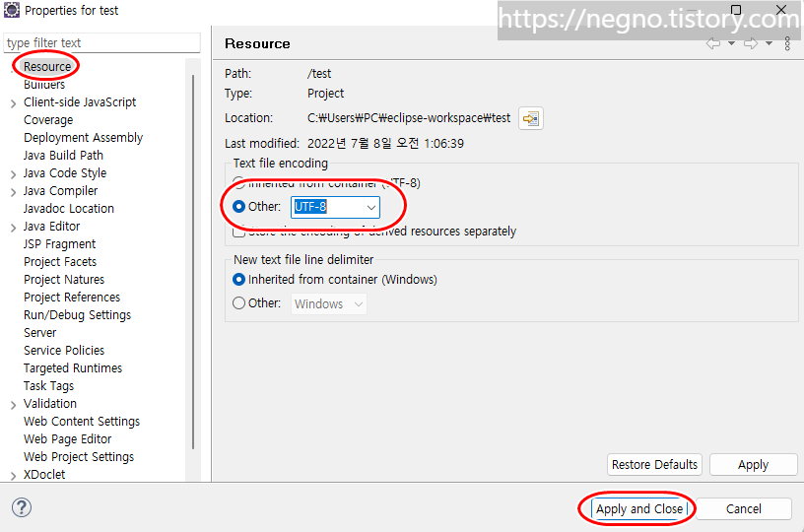Select the Other text file encoding radio button

(x=239, y=207)
